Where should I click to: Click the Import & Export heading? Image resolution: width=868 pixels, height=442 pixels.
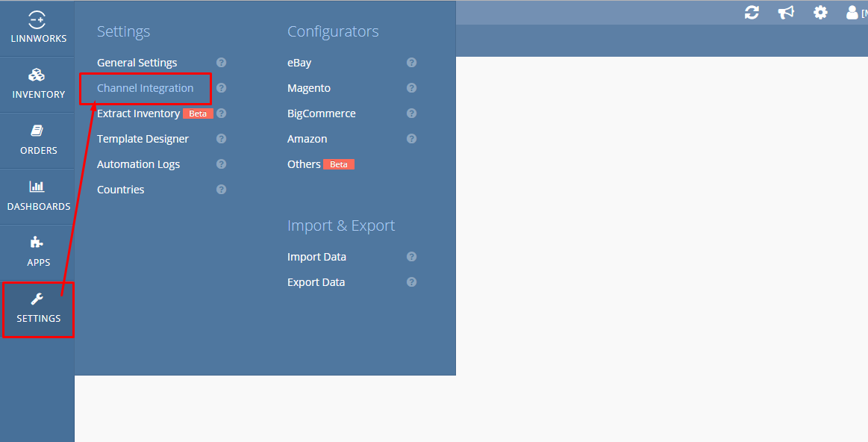click(341, 226)
